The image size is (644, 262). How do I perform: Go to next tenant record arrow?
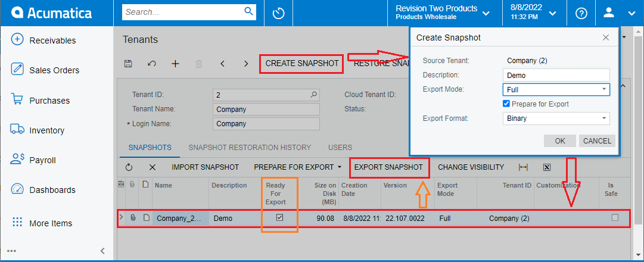(x=246, y=64)
